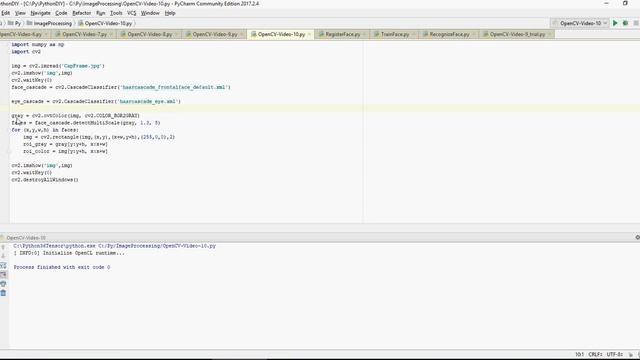Click UTF-8 encoding selector in status bar

pyautogui.click(x=614, y=354)
